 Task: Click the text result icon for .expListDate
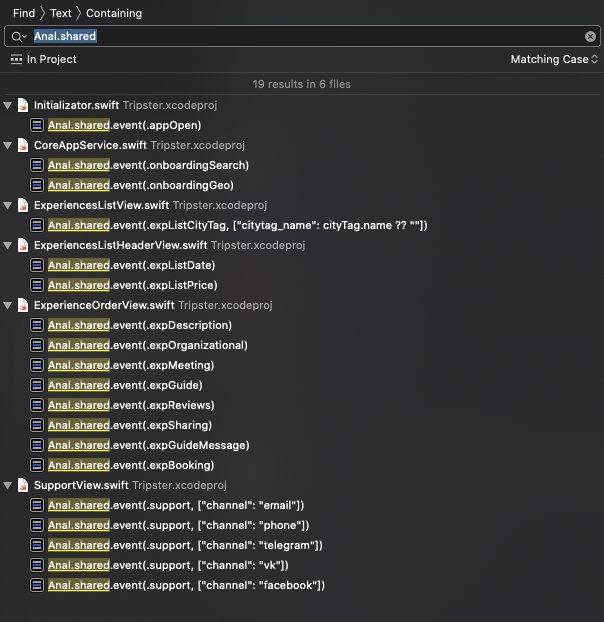pos(37,265)
